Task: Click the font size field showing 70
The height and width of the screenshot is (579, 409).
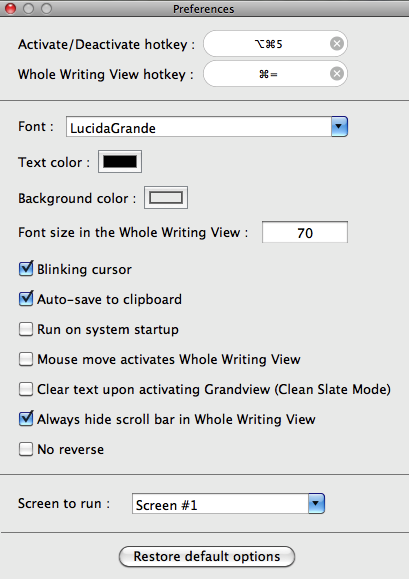Action: (x=305, y=232)
